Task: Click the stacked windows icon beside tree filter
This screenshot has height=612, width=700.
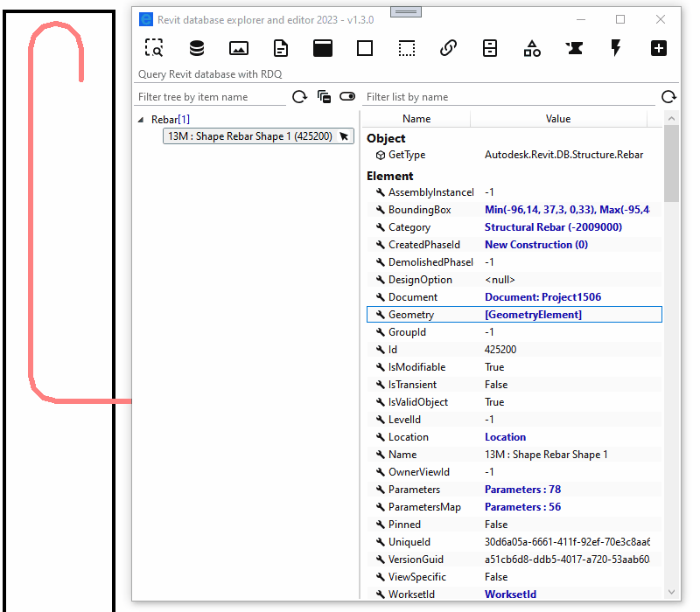Action: (x=324, y=96)
